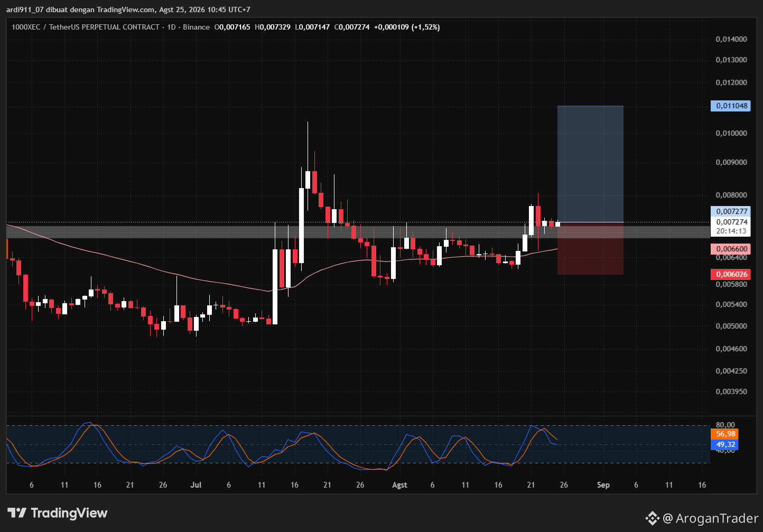Select the low value L0,007147

click(x=313, y=27)
